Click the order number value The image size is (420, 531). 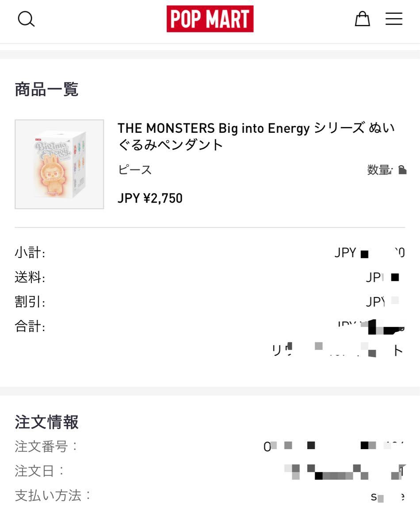coord(334,446)
